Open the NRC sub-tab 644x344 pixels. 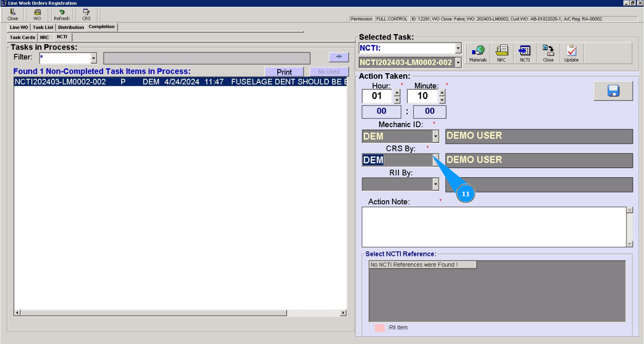tap(44, 37)
